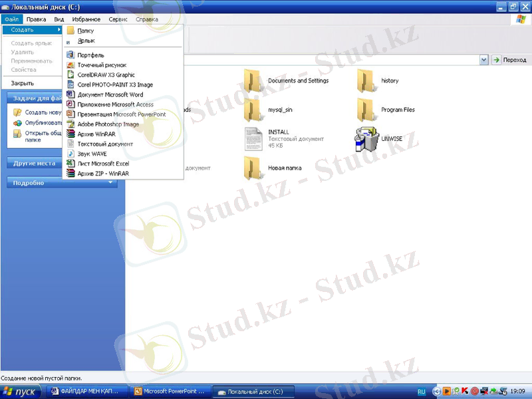The image size is (532, 399).
Task: Click the пуск Start button
Action: point(21,392)
